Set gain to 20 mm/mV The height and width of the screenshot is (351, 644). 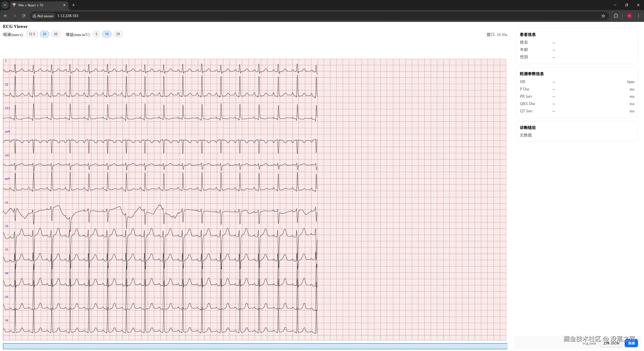tap(118, 34)
